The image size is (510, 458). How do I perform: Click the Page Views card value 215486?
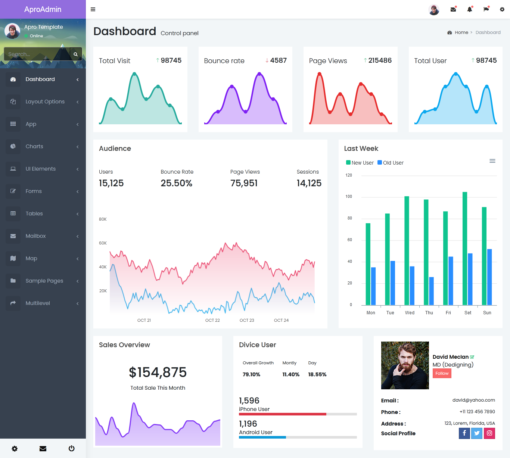(380, 60)
